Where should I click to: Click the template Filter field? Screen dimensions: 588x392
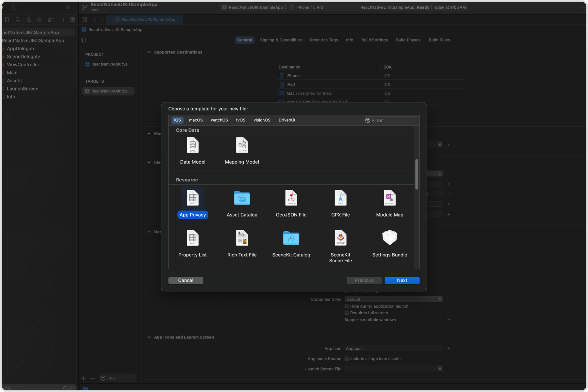(391, 120)
